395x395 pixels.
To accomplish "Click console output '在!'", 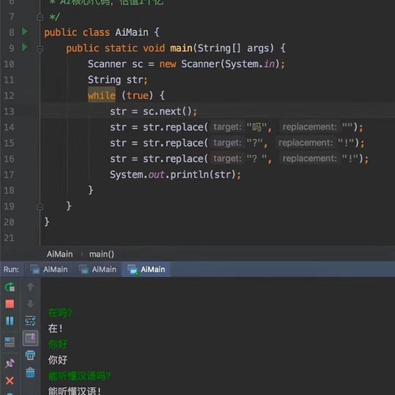I will pos(55,329).
